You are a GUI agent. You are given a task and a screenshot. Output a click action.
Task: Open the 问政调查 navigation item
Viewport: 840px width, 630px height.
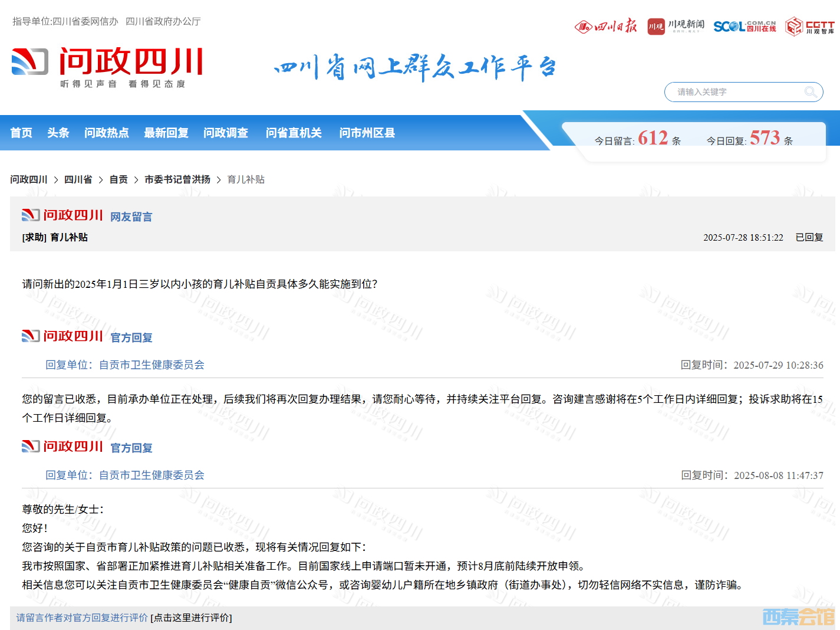point(226,133)
